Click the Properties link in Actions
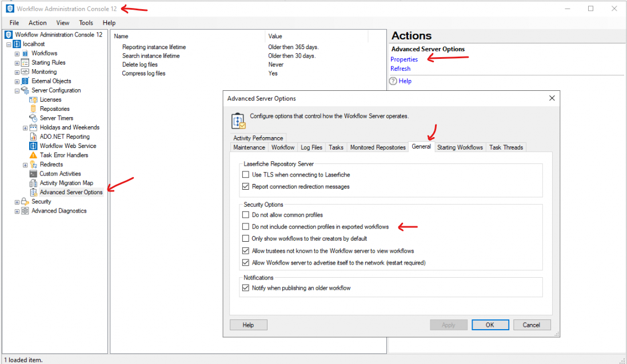The image size is (627, 364). 404,59
